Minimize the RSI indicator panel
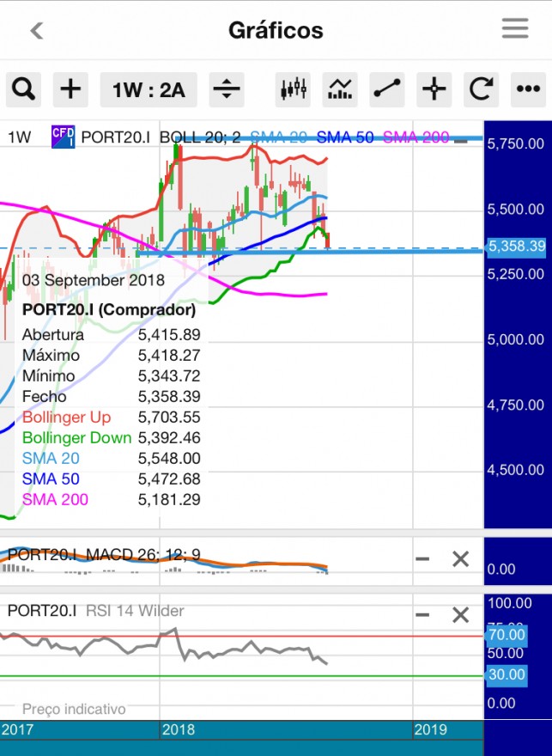 [x=422, y=615]
